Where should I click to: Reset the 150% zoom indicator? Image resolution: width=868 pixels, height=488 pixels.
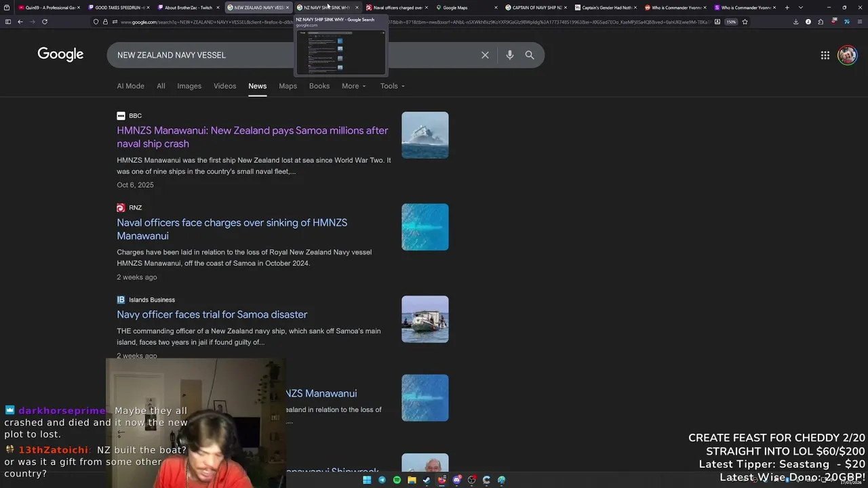[x=731, y=22]
